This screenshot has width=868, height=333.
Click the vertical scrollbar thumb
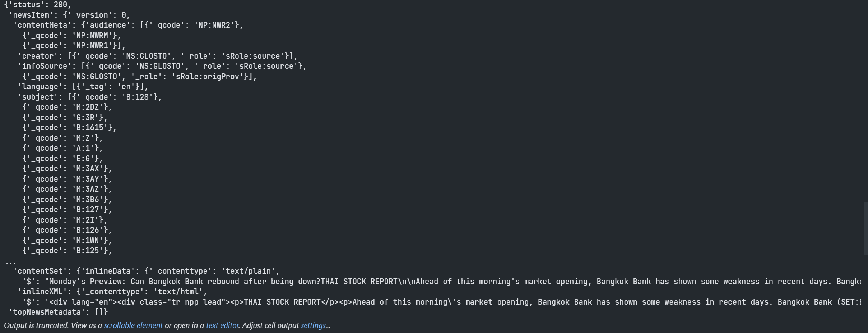pyautogui.click(x=865, y=229)
